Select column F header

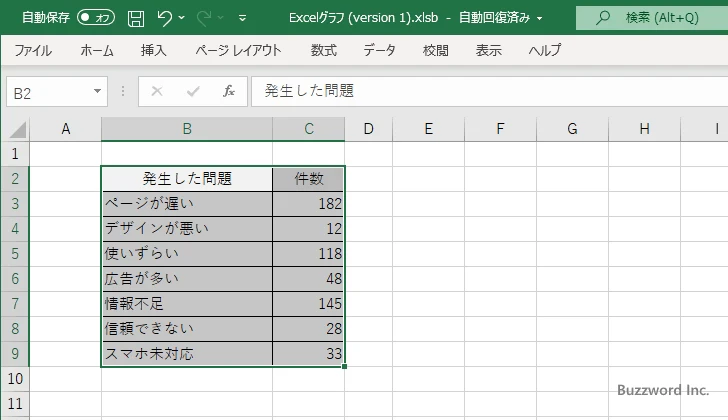[500, 129]
